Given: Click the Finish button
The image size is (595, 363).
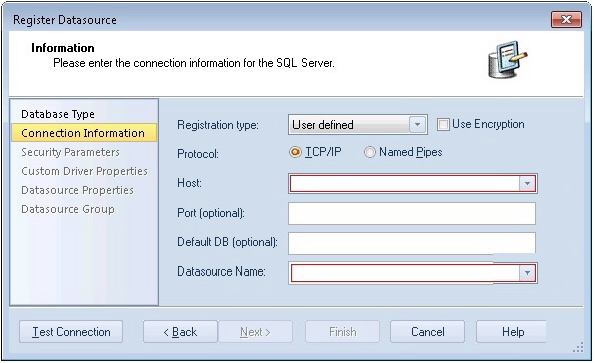Looking at the screenshot, I should click(x=342, y=332).
